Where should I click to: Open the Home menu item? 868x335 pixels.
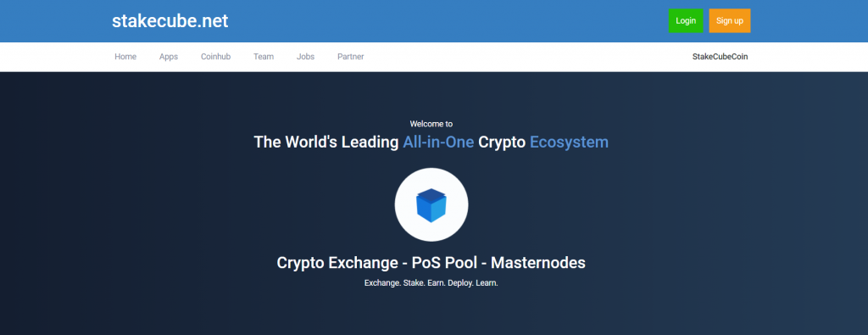coord(125,57)
